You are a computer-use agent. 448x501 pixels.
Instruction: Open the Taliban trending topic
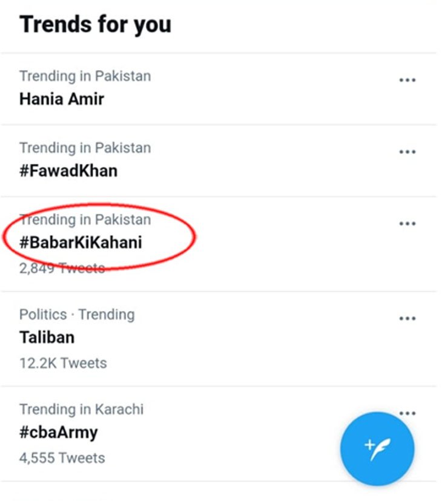pos(47,337)
